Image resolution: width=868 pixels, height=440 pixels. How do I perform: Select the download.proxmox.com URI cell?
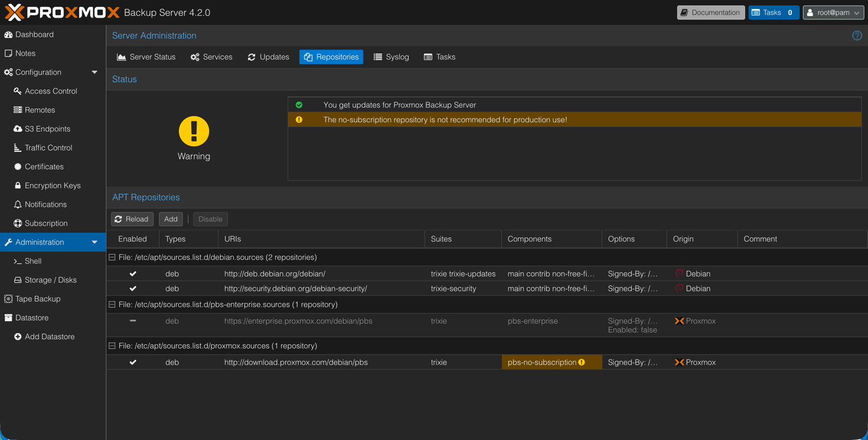(x=322, y=362)
